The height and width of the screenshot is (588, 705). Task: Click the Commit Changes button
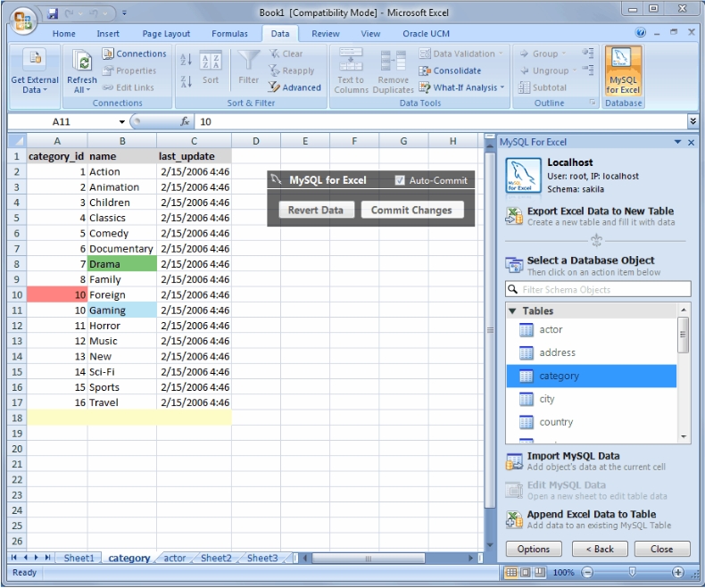tap(412, 210)
